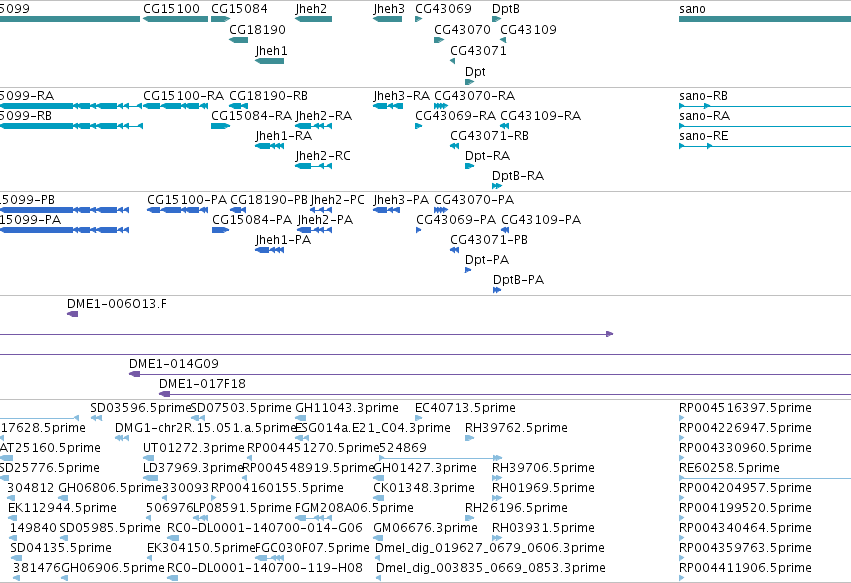The height and width of the screenshot is (583, 851).
Task: Click the CG43069 gene label
Action: pos(443,9)
